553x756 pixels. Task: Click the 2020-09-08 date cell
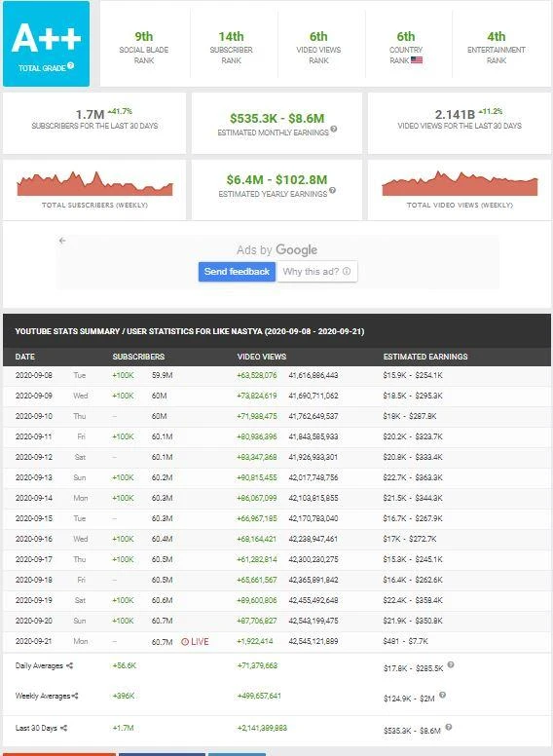34,375
